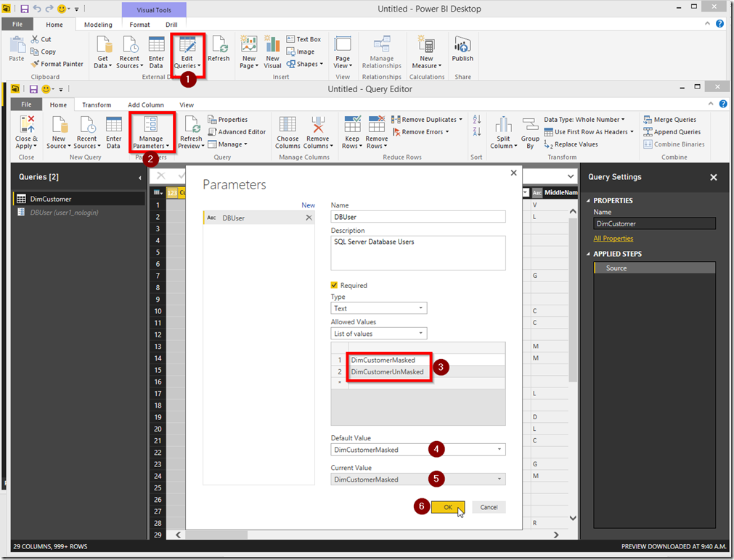Screen dimensions: 734x560
Task: Click Group By in Query Editor
Action: (530, 133)
